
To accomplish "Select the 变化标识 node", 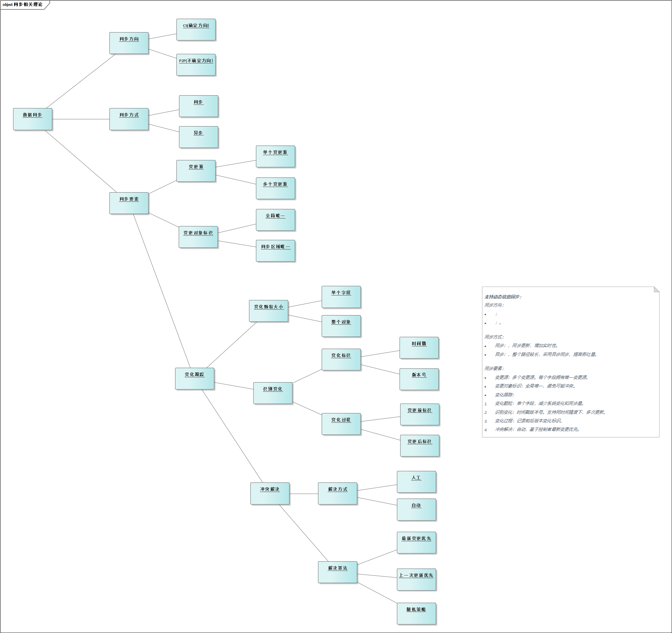I will click(341, 360).
